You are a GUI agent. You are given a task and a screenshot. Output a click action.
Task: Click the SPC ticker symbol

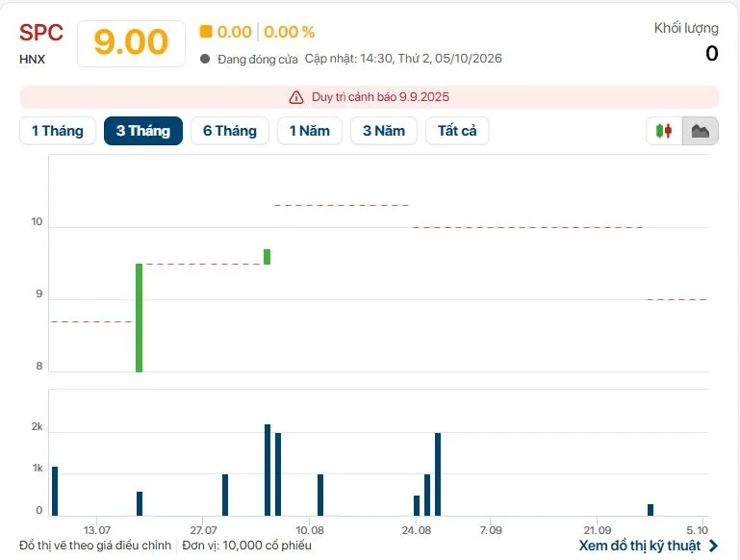(41, 33)
